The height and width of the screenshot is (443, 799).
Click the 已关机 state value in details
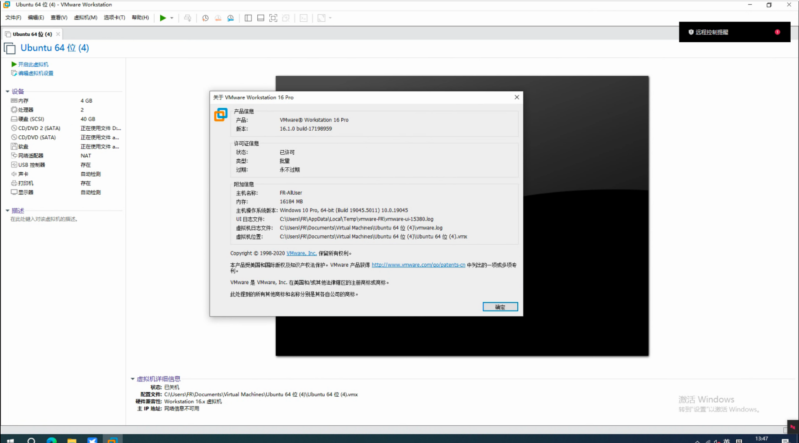click(172, 387)
